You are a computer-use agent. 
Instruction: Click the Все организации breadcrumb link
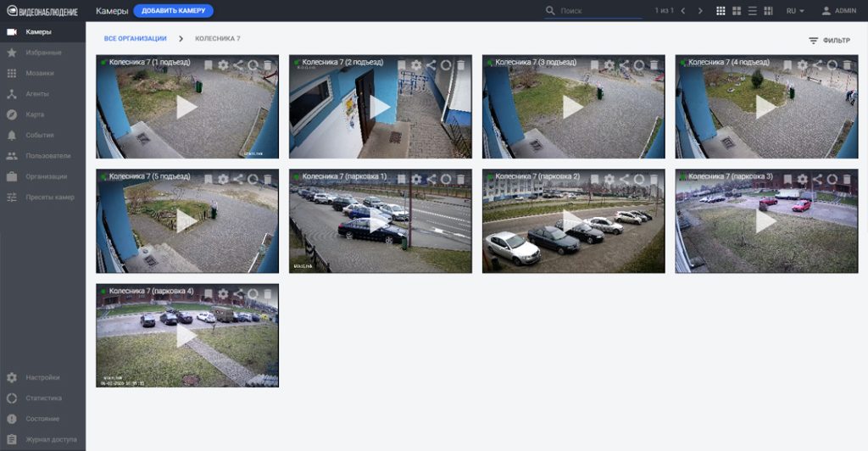135,39
